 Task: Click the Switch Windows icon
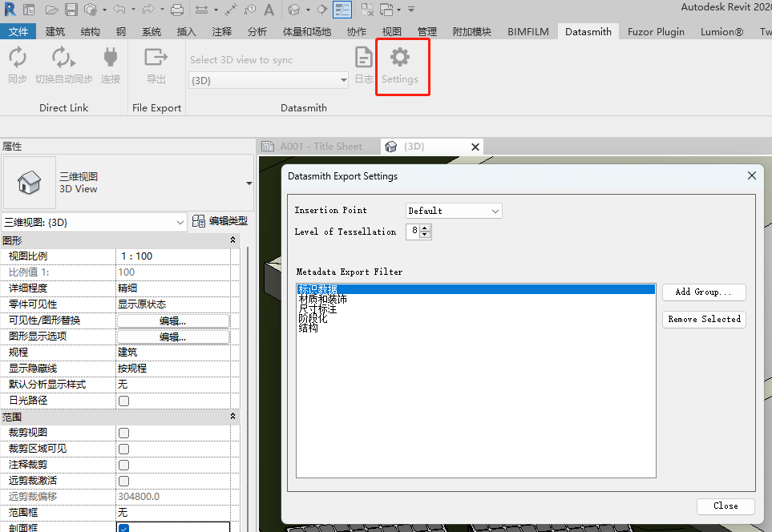click(x=387, y=10)
